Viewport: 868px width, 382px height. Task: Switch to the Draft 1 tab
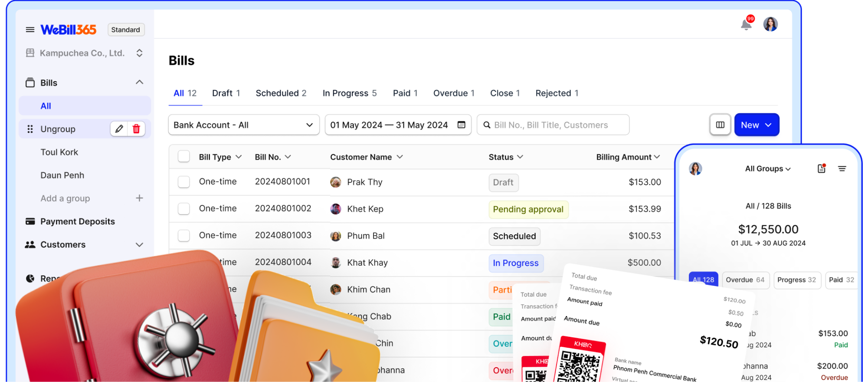(226, 93)
